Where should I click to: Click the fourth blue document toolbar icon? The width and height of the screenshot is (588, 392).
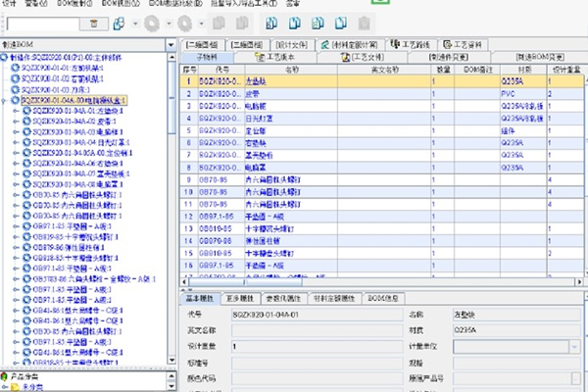click(341, 24)
